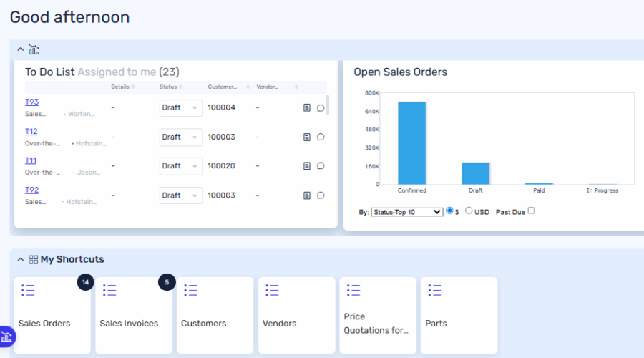Select the $ radio button
This screenshot has height=358, width=644.
(x=450, y=211)
